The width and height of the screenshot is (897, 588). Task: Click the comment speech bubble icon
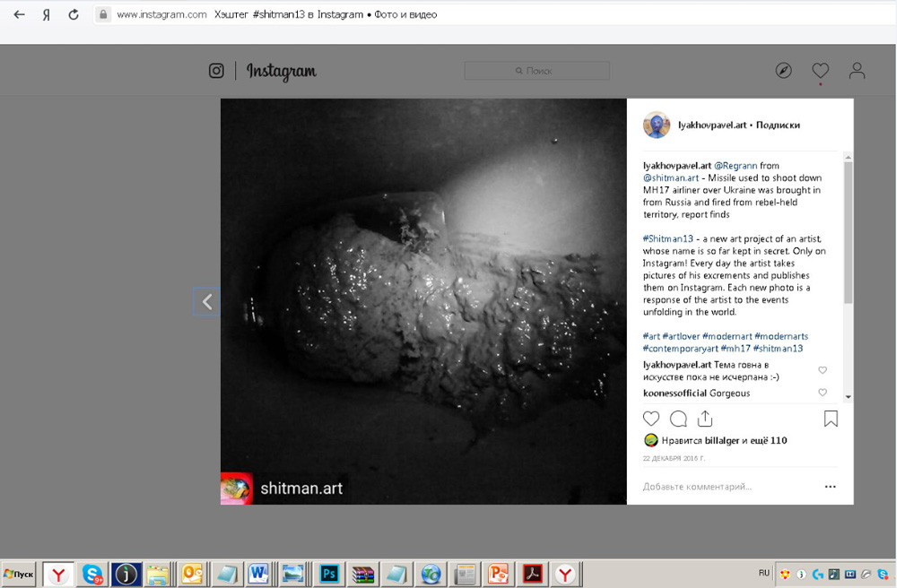pyautogui.click(x=678, y=419)
